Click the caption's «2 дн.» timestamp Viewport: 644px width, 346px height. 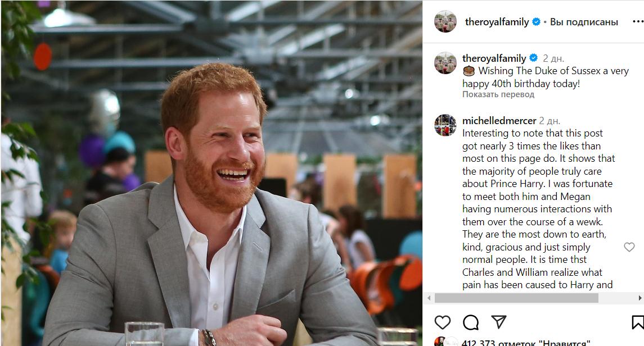pyautogui.click(x=553, y=58)
